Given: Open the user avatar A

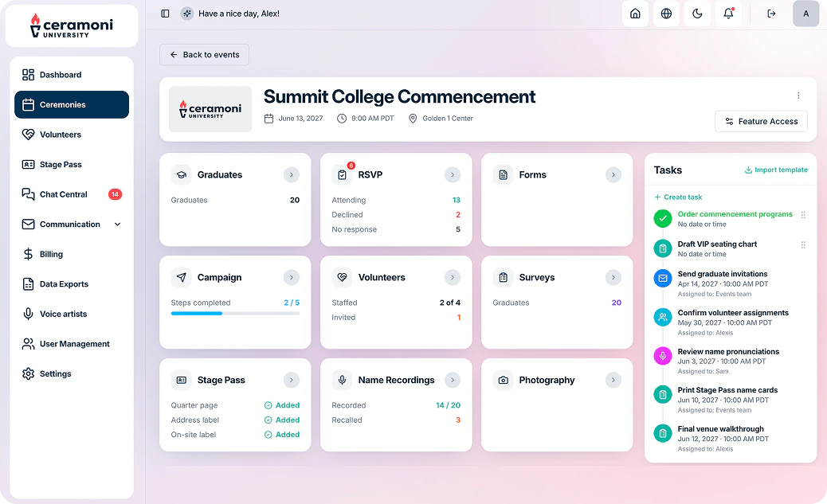Looking at the screenshot, I should [x=806, y=14].
